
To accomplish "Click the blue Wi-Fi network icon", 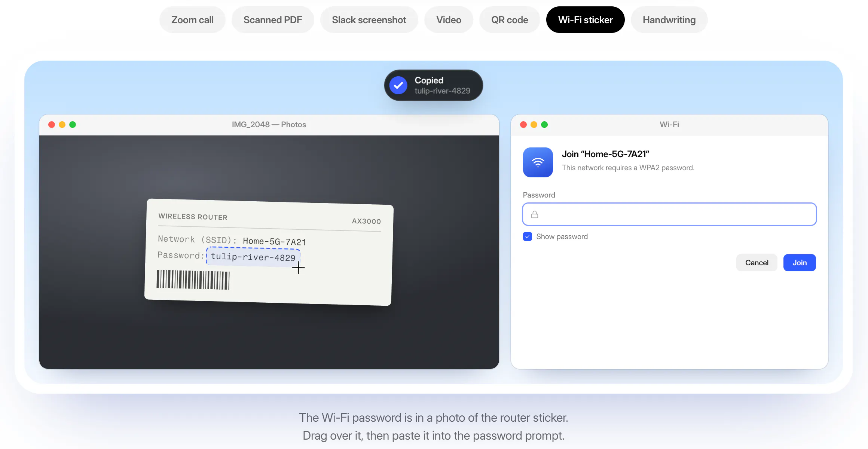I will click(x=538, y=162).
